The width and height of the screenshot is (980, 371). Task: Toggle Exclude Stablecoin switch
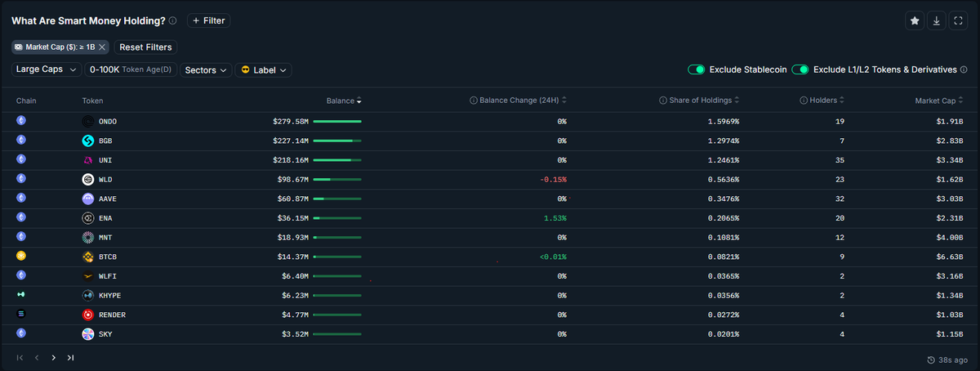pos(696,70)
